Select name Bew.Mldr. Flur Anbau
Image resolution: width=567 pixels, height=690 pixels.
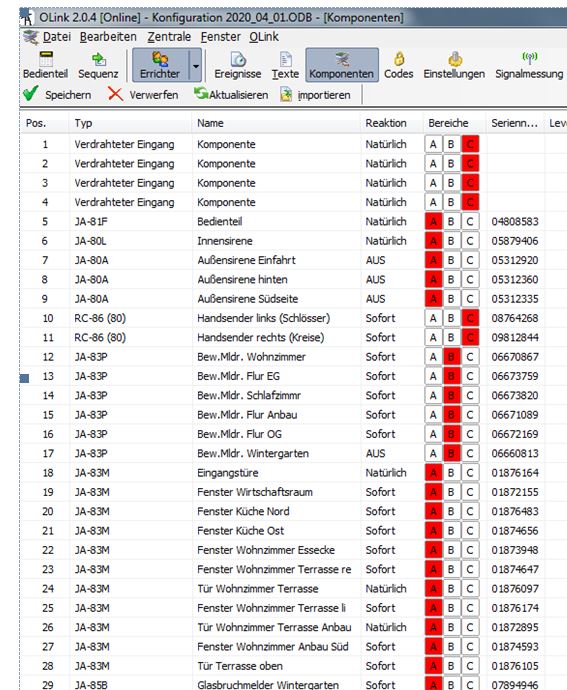[247, 415]
